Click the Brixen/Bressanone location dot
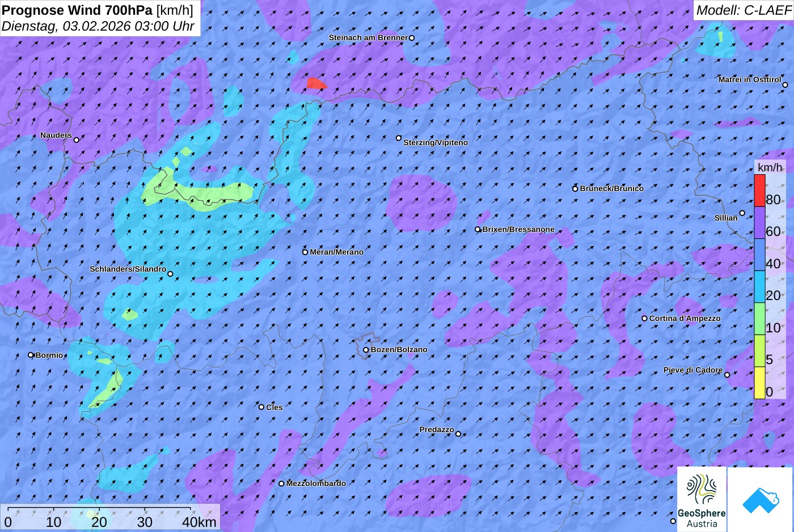The image size is (794, 532). coord(478,230)
